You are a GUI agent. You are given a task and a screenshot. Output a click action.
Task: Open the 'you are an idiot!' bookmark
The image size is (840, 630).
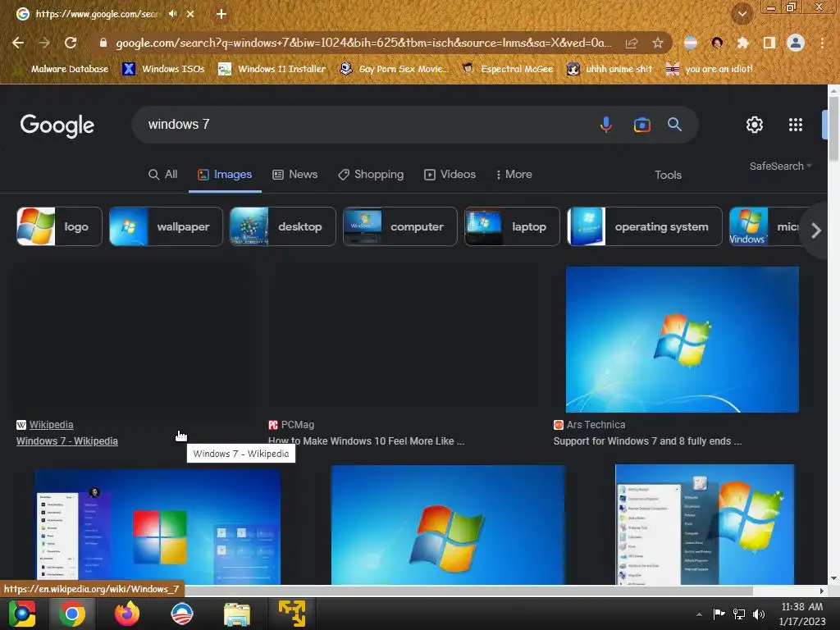point(710,69)
